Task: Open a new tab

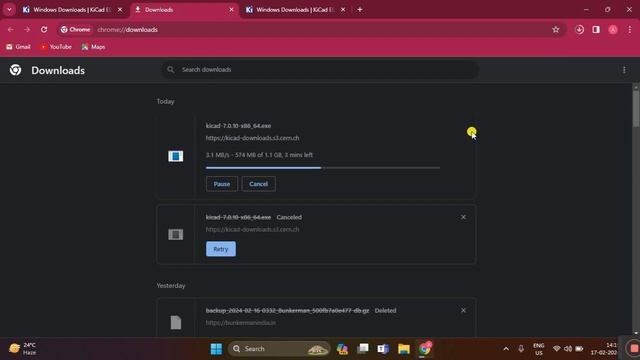Action: pos(360,9)
